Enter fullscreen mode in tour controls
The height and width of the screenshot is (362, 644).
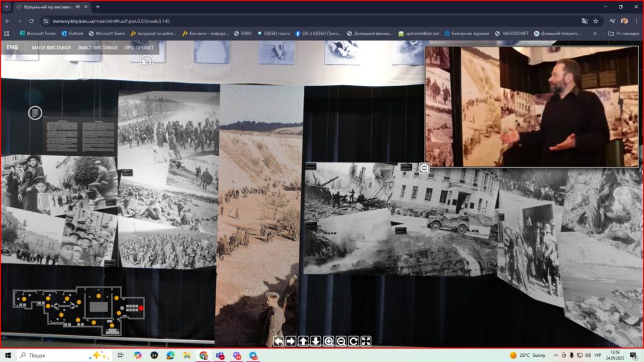[x=366, y=341]
